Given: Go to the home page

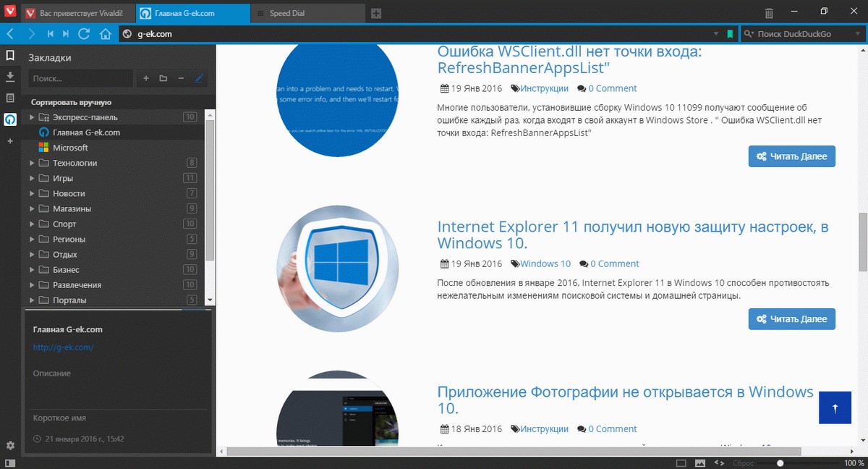Looking at the screenshot, I should pos(105,34).
